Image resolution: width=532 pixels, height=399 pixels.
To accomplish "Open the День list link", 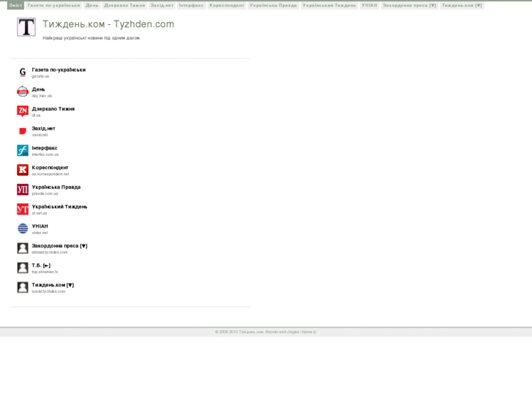I will coord(38,89).
